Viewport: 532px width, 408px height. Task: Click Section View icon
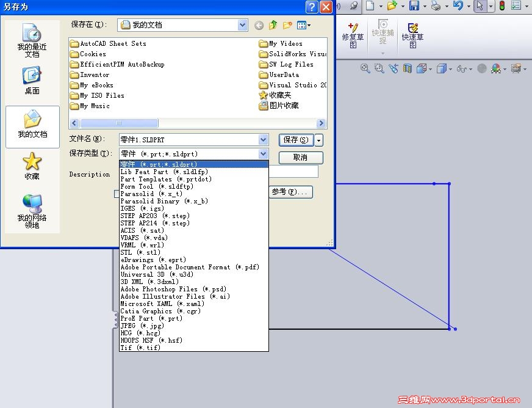click(407, 68)
